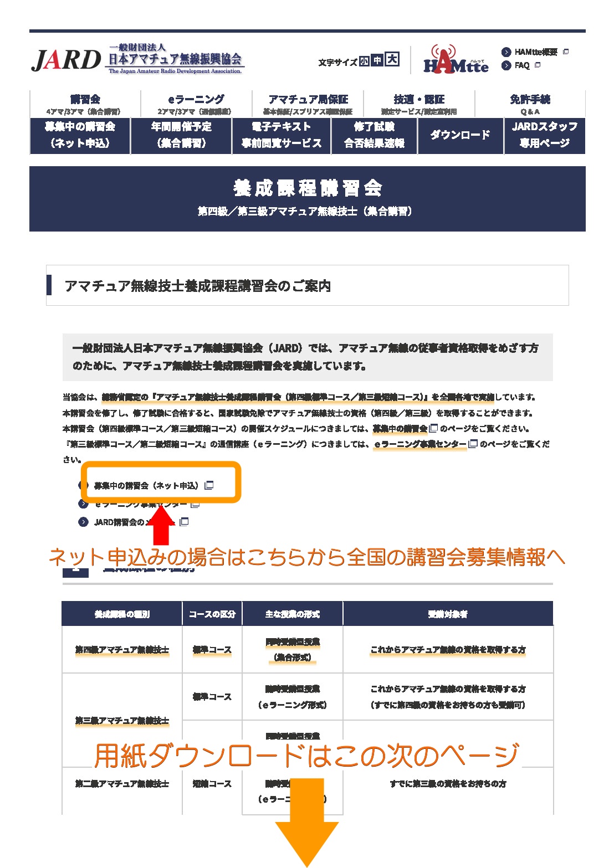Select the 修了試験 合否結果速報 tab
Viewport: 614px width, 868px height.
pos(374,135)
